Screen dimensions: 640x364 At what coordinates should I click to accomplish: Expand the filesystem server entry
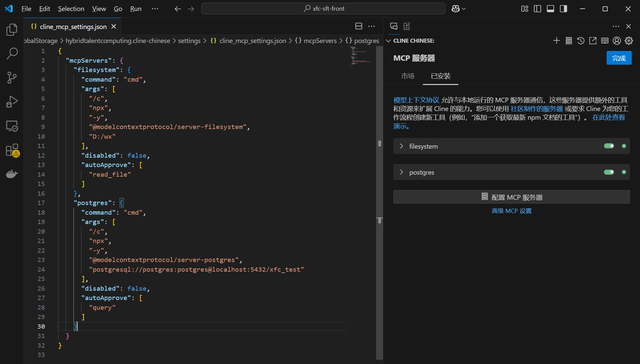(401, 146)
